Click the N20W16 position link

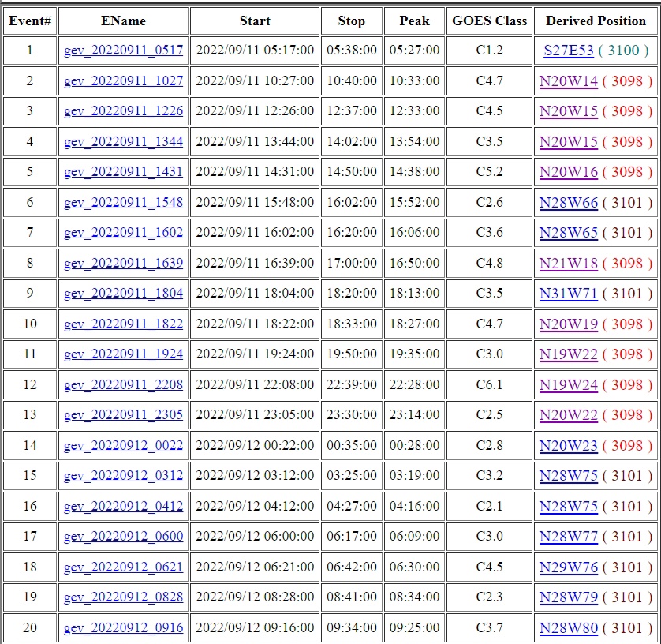pos(568,172)
